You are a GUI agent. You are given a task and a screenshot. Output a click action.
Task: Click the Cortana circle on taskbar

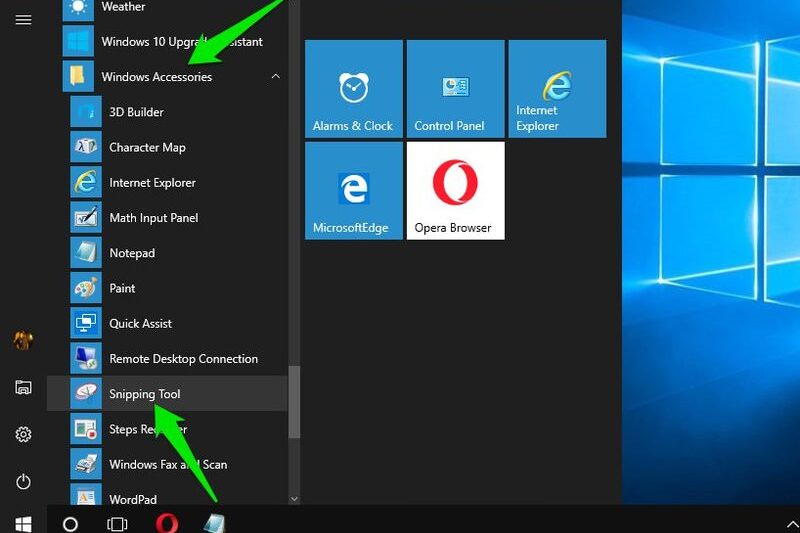click(x=70, y=524)
